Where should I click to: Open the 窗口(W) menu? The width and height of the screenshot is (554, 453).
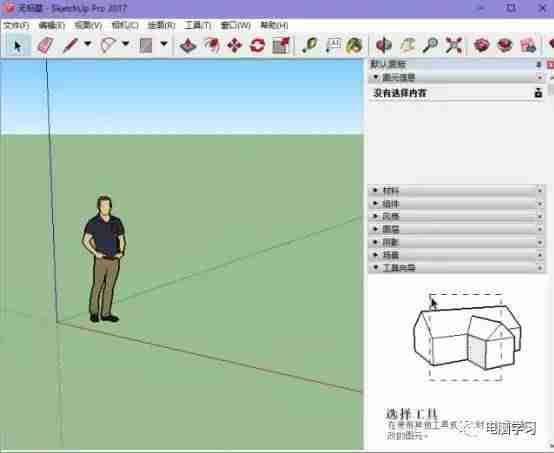235,25
